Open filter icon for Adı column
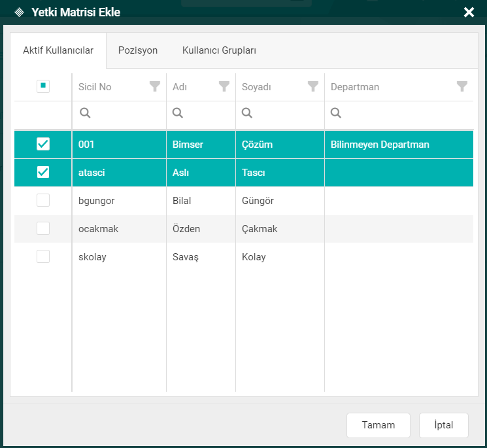This screenshot has width=487, height=448. pos(224,86)
